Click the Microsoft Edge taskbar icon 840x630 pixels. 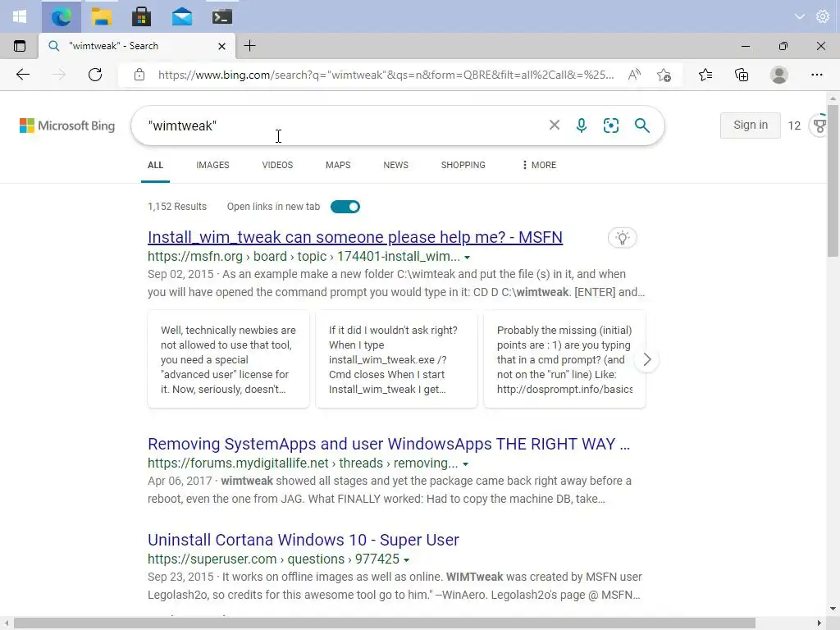[x=61, y=16]
